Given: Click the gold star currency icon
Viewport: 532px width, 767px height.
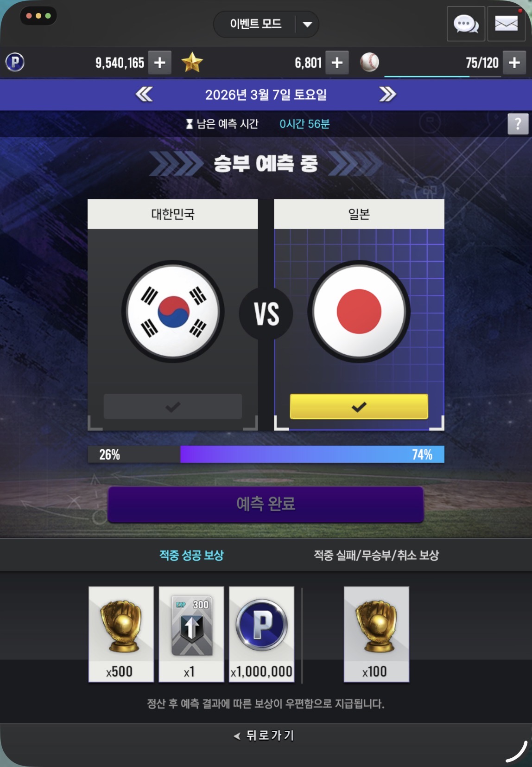Looking at the screenshot, I should [x=192, y=62].
